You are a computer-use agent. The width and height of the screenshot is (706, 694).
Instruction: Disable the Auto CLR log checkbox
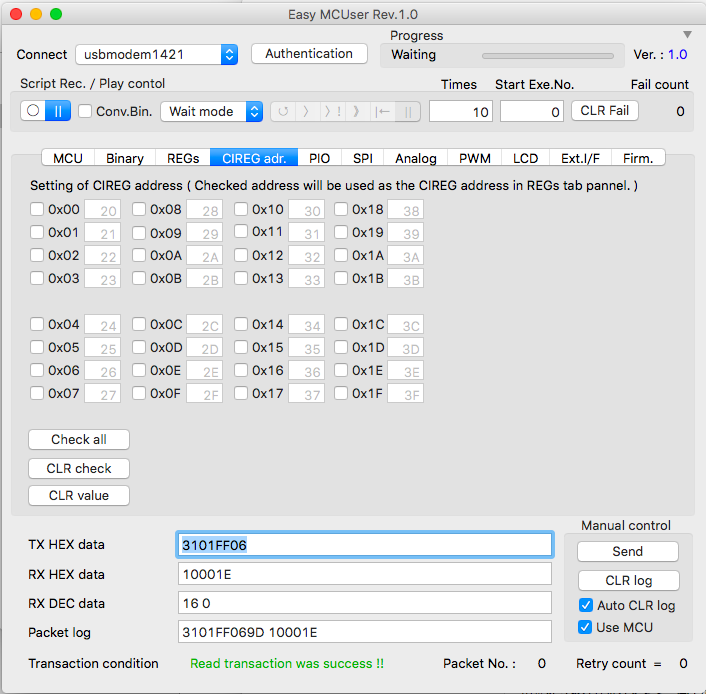coord(585,605)
